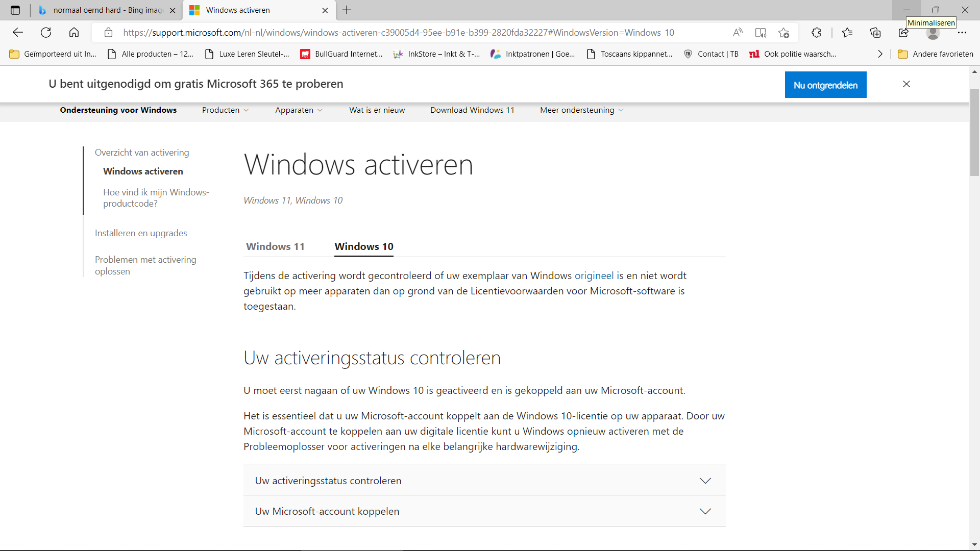Follow the origineel hyperlink
This screenshot has height=551, width=980.
tap(594, 275)
